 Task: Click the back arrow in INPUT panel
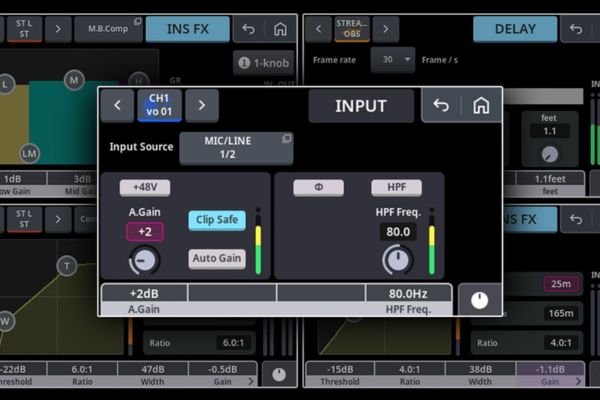(440, 105)
